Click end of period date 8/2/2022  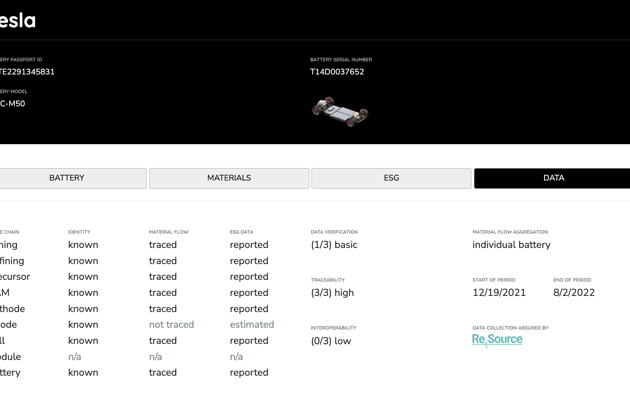(x=574, y=292)
